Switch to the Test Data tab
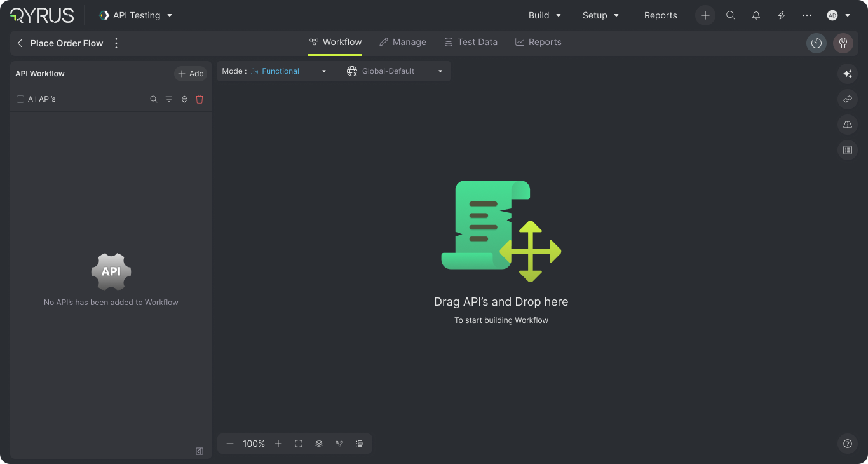This screenshot has height=464, width=868. (471, 42)
